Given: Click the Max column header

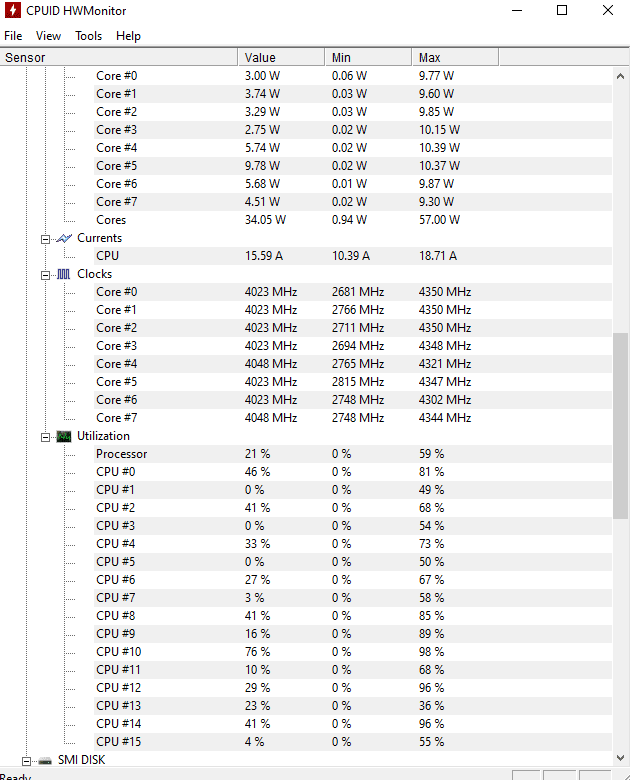Looking at the screenshot, I should [x=455, y=57].
